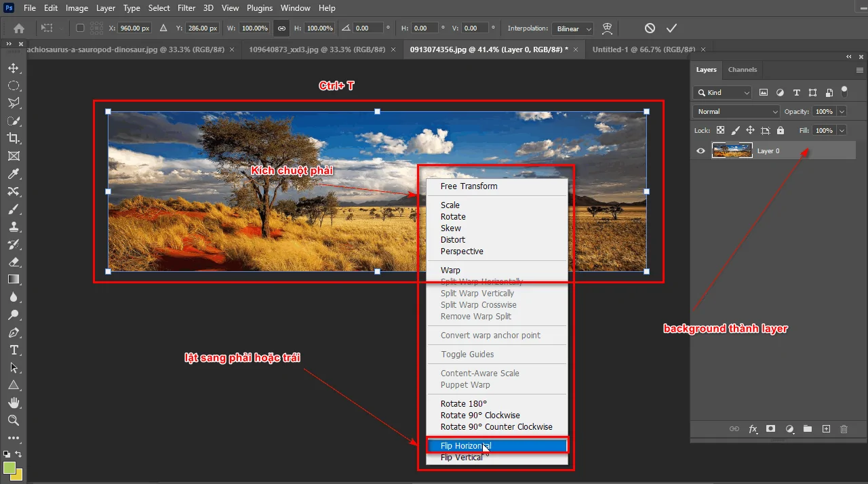Enable Lock transparent pixels
The width and height of the screenshot is (868, 484).
tap(719, 130)
